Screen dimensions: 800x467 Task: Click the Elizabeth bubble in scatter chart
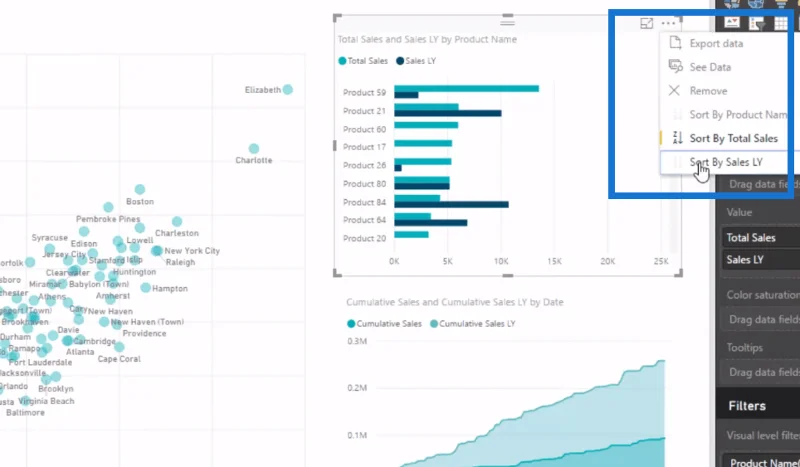288,89
